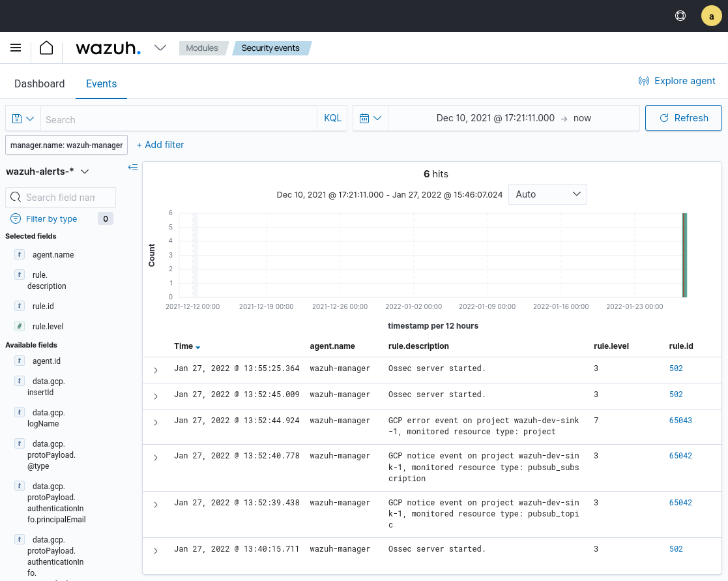The width and height of the screenshot is (728, 581).
Task: Click the field search magnifier icon
Action: click(16, 198)
